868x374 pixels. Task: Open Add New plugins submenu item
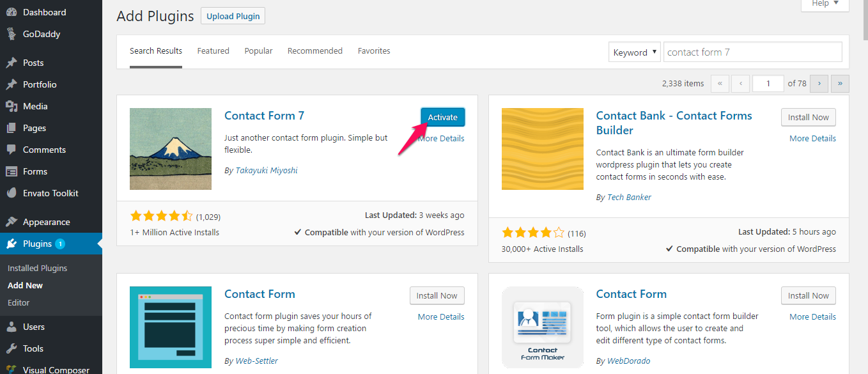[x=25, y=285]
